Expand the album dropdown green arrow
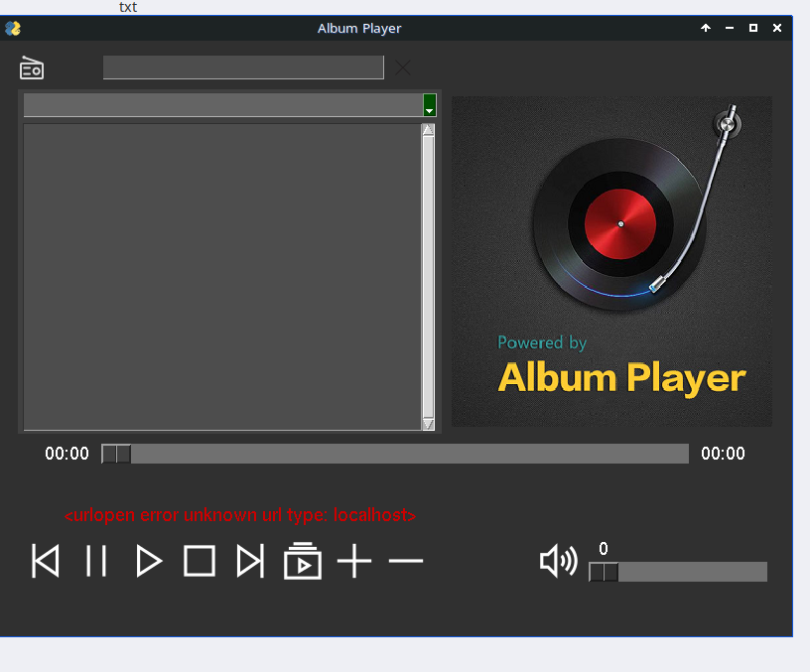The width and height of the screenshot is (810, 672). click(429, 105)
